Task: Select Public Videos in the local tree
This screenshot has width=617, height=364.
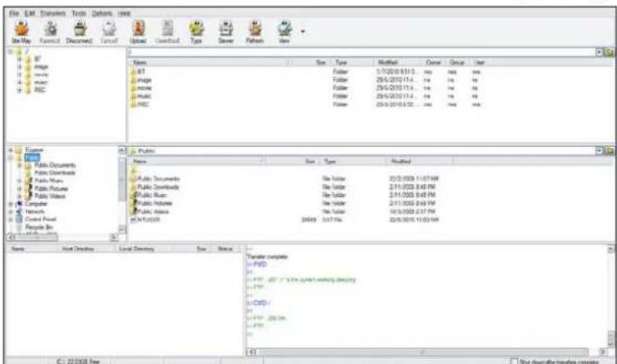Action: [50, 196]
